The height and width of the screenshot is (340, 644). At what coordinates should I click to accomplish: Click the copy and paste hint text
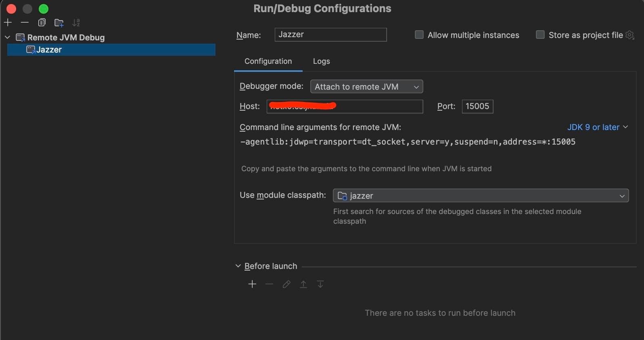tap(366, 169)
